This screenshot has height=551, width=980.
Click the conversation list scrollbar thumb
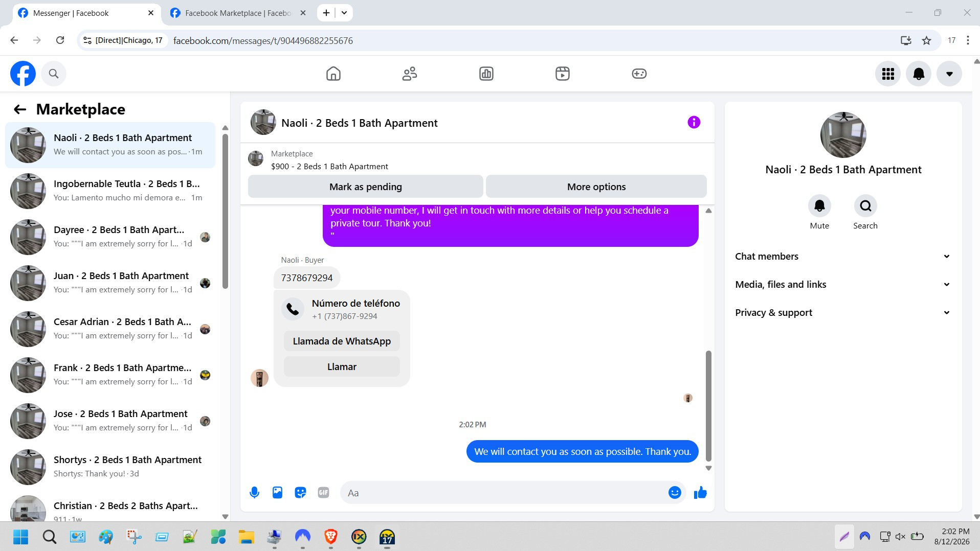click(x=225, y=211)
